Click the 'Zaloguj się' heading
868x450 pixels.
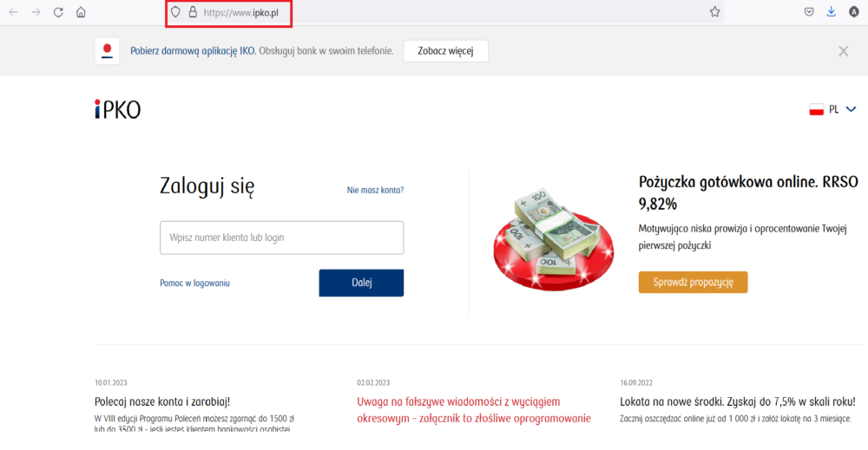(207, 187)
